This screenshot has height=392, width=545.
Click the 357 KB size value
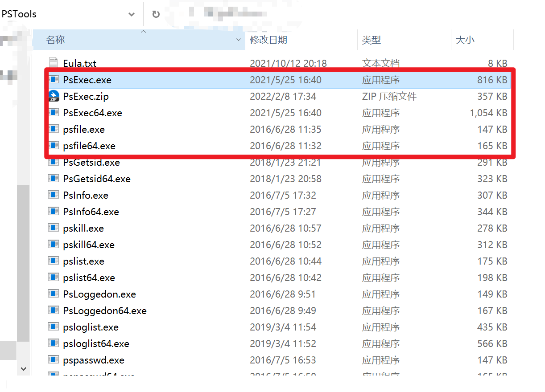point(492,96)
